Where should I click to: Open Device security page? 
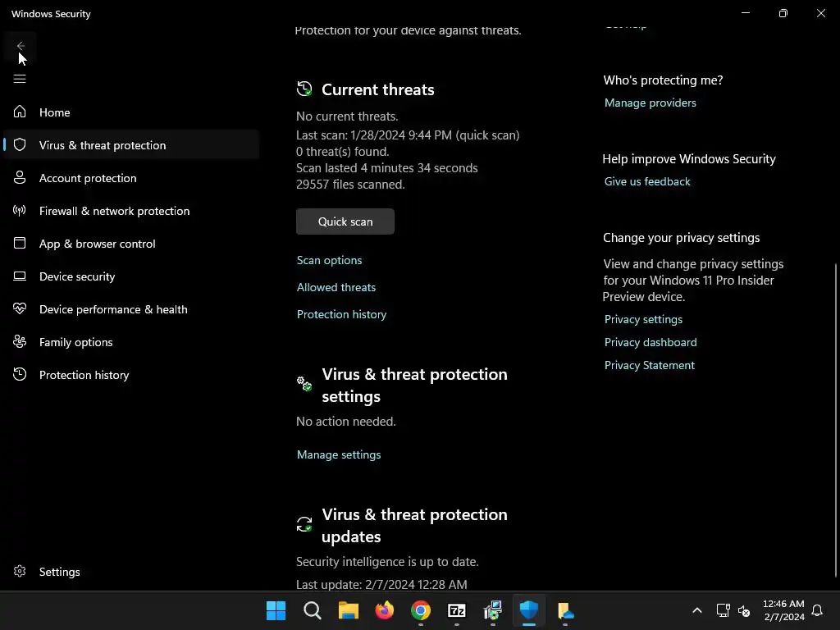pyautogui.click(x=132, y=276)
